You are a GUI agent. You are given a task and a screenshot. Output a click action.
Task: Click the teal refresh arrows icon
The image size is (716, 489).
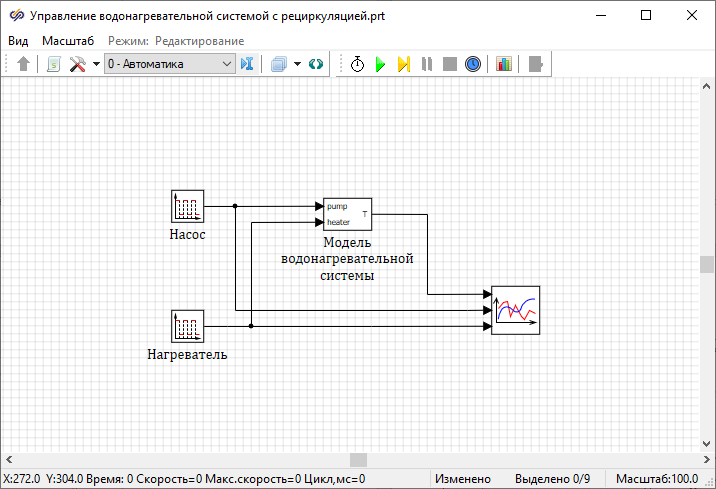click(316, 64)
